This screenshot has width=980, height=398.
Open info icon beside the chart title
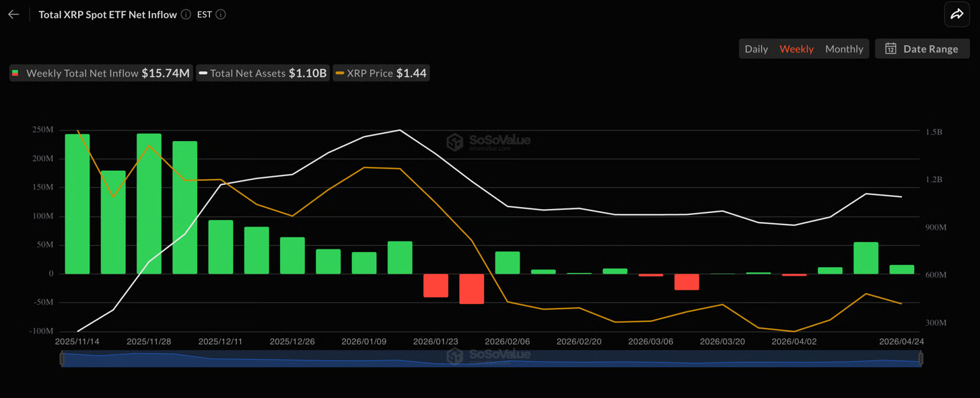(x=186, y=14)
